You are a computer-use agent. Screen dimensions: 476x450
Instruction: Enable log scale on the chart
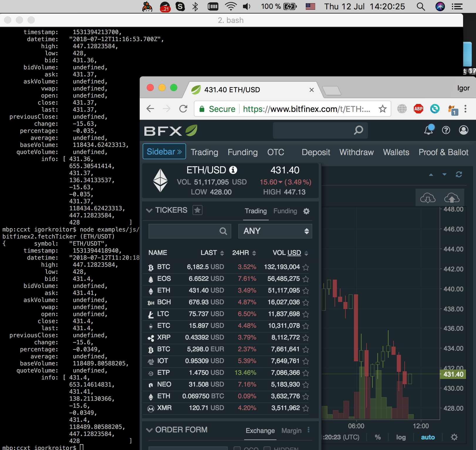point(401,437)
